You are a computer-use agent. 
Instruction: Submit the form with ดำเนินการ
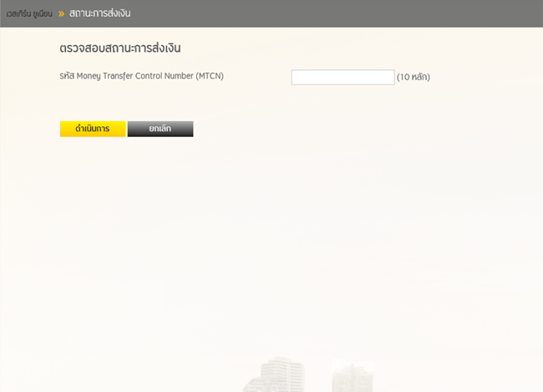point(93,129)
